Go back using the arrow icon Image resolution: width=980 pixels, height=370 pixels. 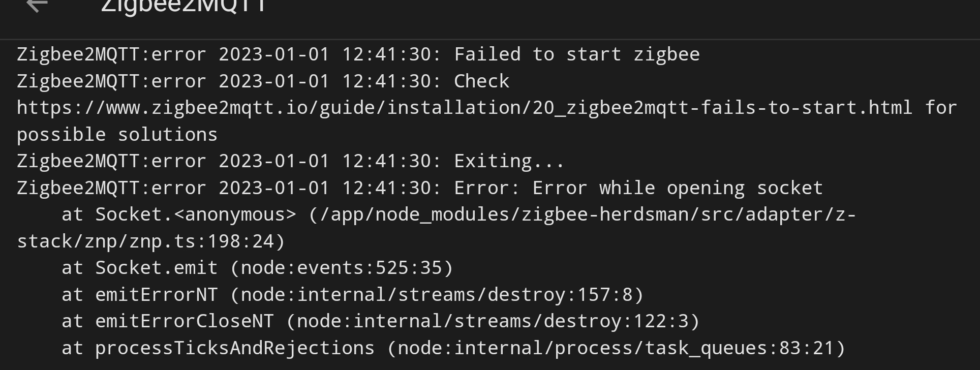click(37, 5)
